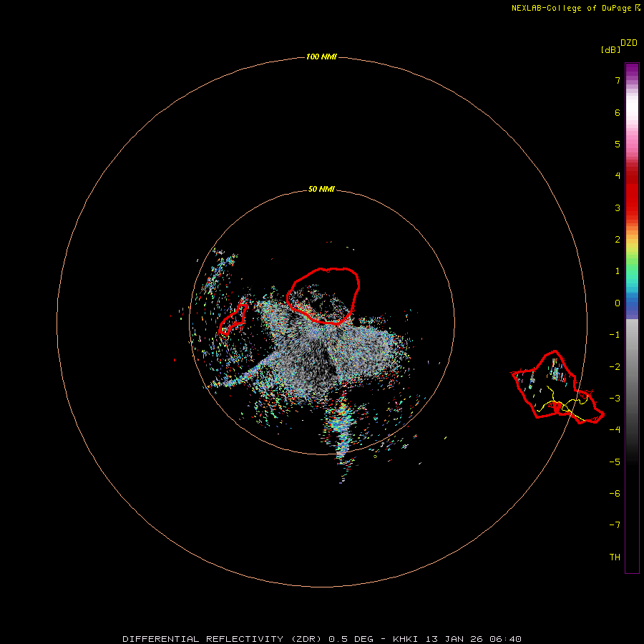Viewport: 644px width, 644px height.
Task: Click the -7 dB value on color scale
Action: click(615, 525)
